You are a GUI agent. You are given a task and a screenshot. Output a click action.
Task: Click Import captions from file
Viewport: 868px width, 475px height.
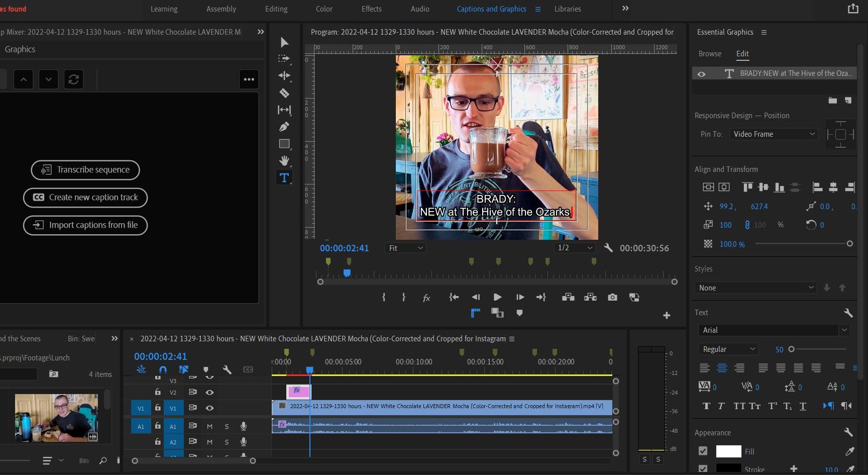click(85, 225)
